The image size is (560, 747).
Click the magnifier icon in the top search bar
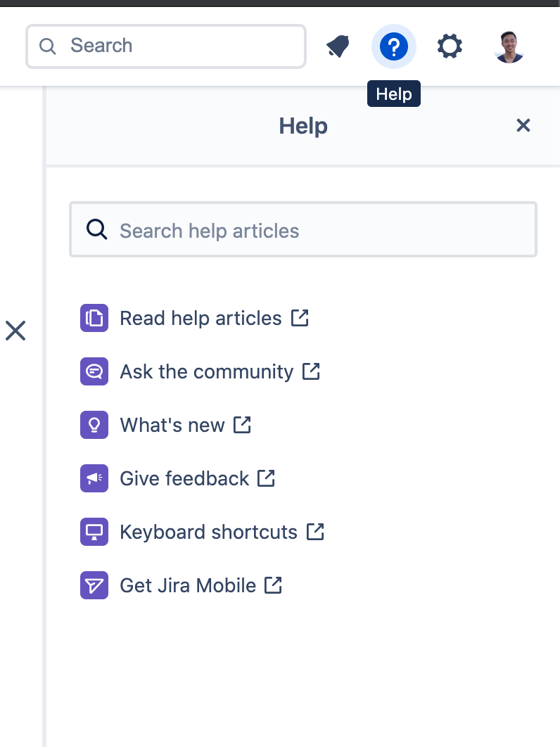[48, 46]
